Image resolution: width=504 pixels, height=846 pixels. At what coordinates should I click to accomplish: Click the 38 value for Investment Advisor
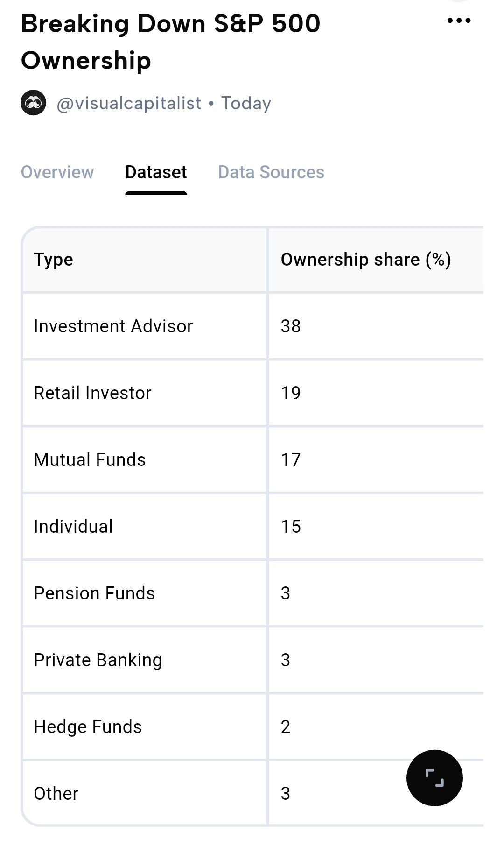tap(291, 326)
